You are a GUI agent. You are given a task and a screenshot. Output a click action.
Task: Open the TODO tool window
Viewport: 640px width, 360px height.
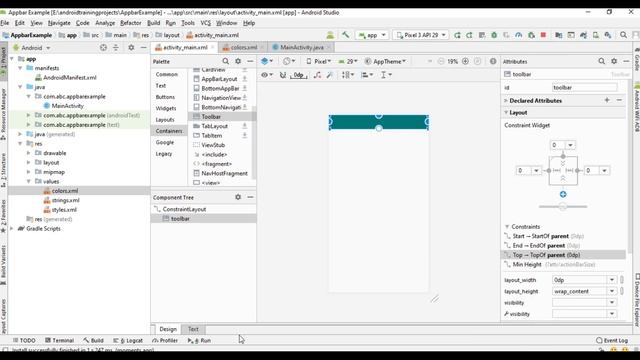[x=24, y=340]
